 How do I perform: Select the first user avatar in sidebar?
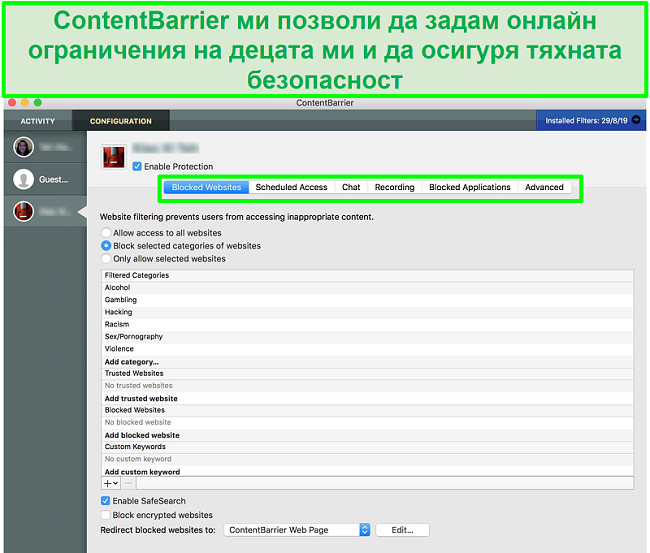23,147
